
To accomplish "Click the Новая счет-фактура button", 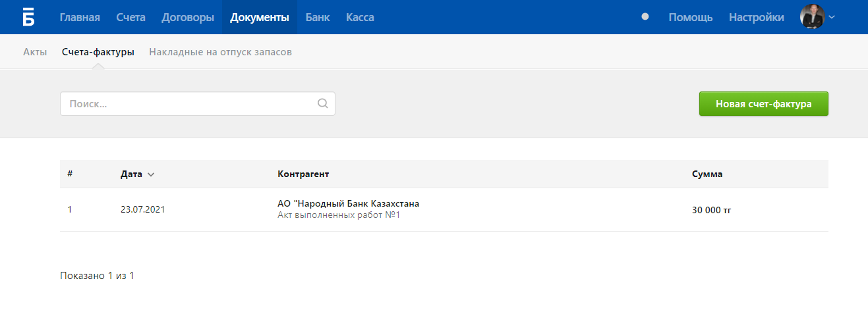I will tap(763, 104).
